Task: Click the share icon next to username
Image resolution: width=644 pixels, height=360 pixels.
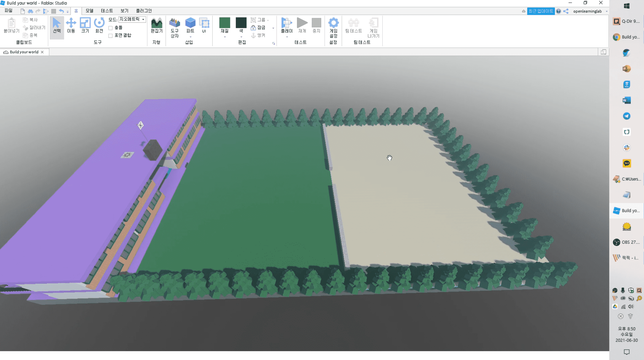Action: click(x=566, y=11)
